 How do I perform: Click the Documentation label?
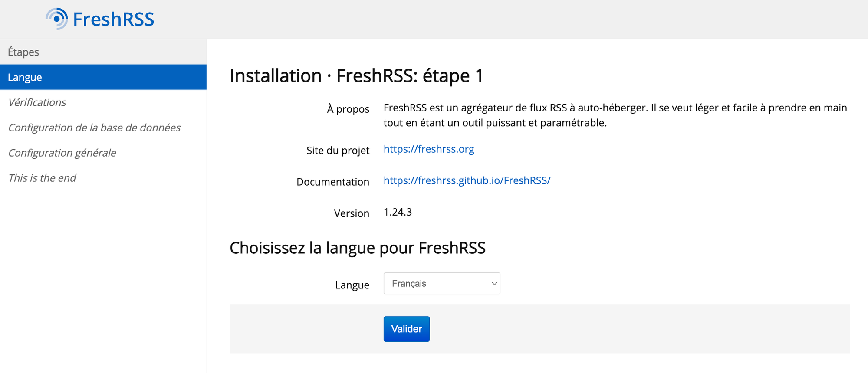click(x=332, y=182)
